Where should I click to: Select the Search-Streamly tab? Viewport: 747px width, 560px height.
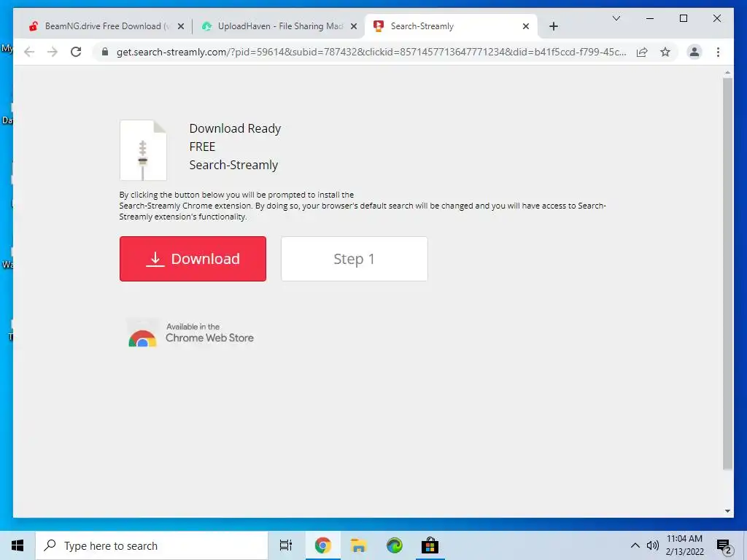[x=450, y=26]
